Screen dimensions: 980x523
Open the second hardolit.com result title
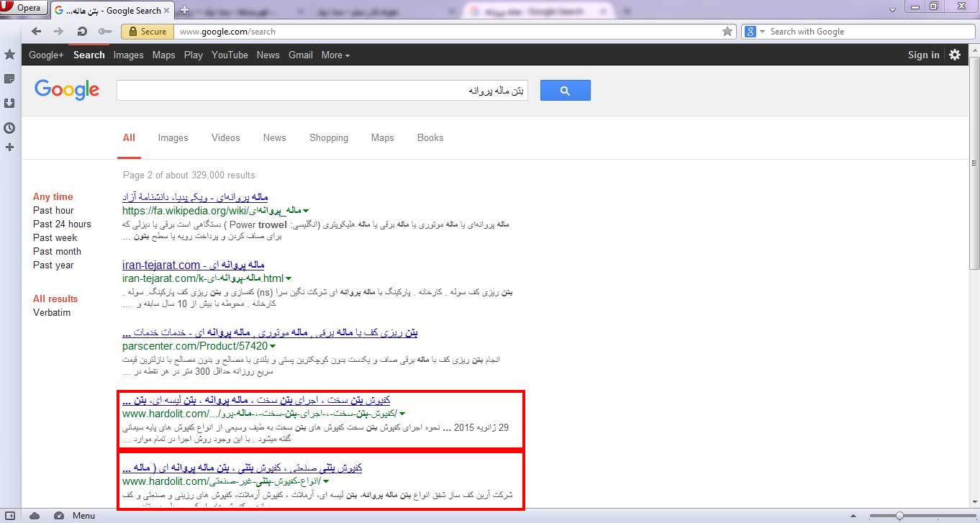[x=242, y=468]
